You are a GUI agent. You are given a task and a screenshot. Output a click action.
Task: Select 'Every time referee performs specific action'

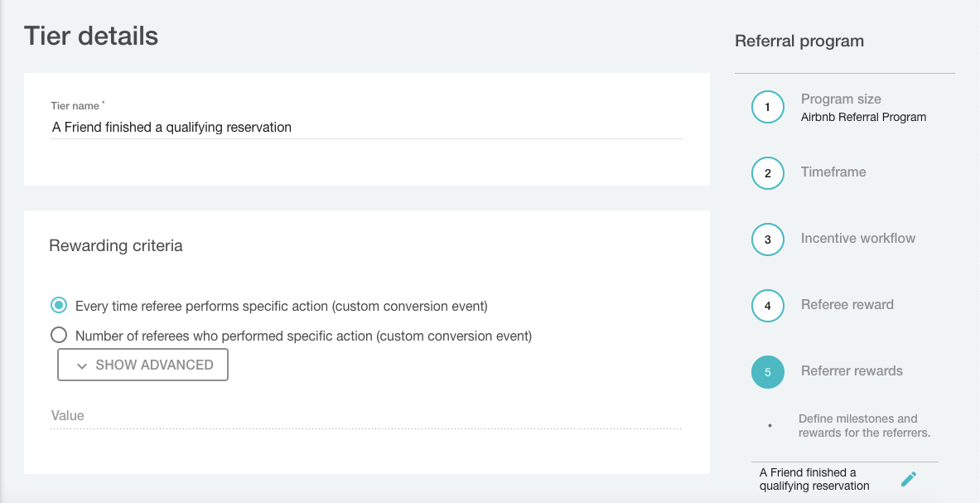pyautogui.click(x=59, y=306)
